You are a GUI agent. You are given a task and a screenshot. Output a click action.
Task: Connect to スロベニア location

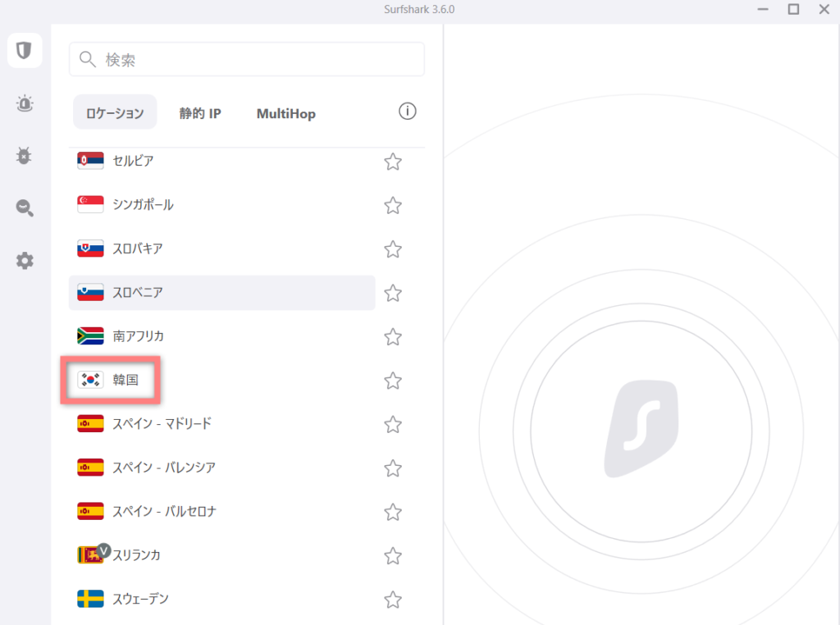coord(221,293)
